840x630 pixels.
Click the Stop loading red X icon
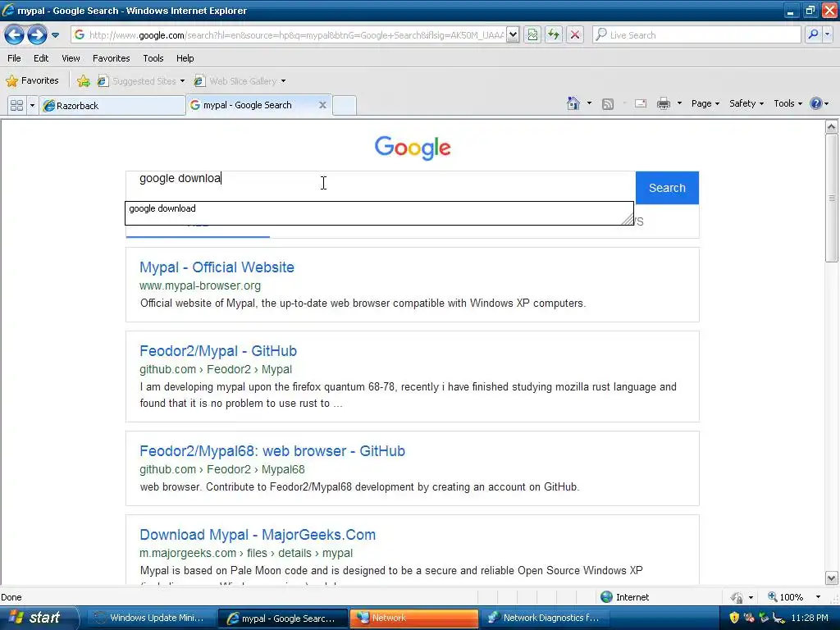pos(575,35)
